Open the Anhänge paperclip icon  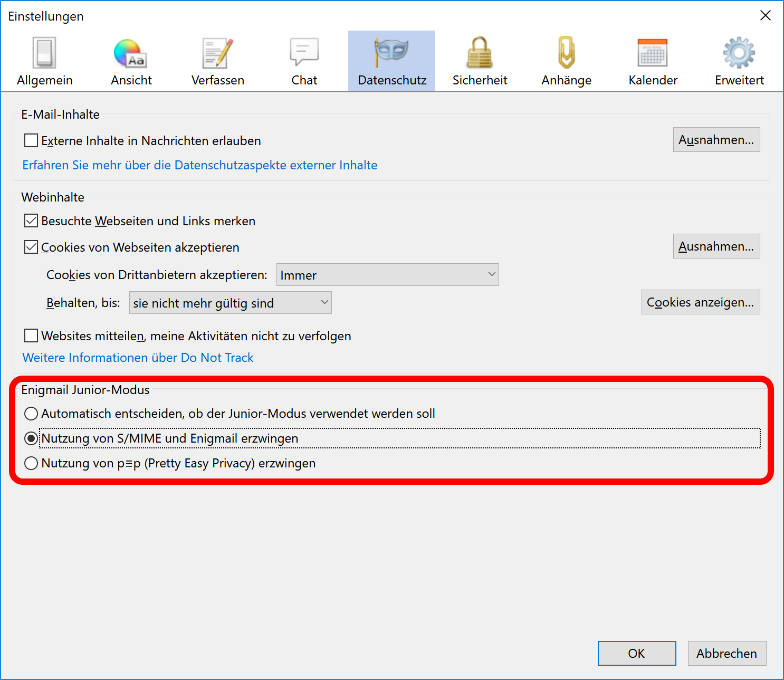(567, 52)
